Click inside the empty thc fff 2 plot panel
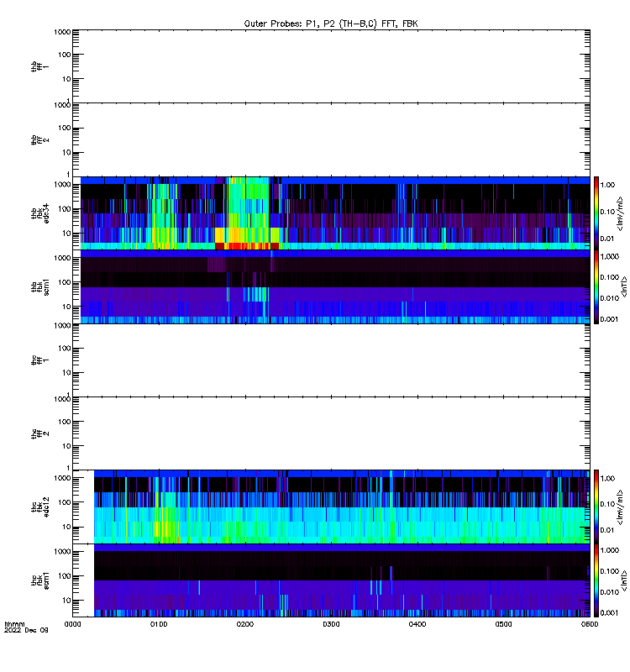 click(x=331, y=433)
